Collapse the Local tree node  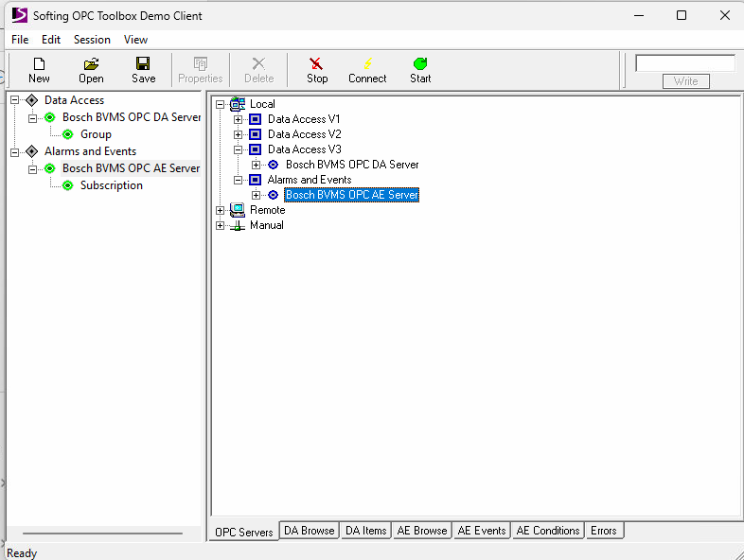click(x=220, y=104)
